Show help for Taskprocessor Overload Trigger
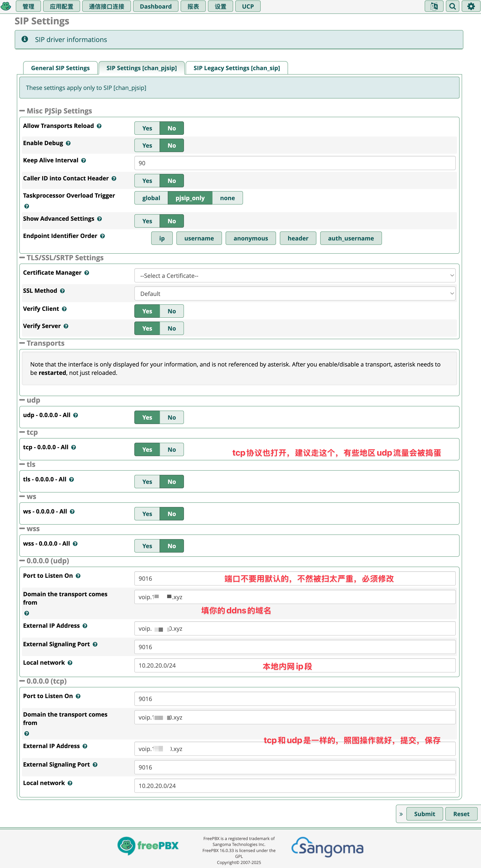Viewport: 481px width, 868px height. coord(27,206)
